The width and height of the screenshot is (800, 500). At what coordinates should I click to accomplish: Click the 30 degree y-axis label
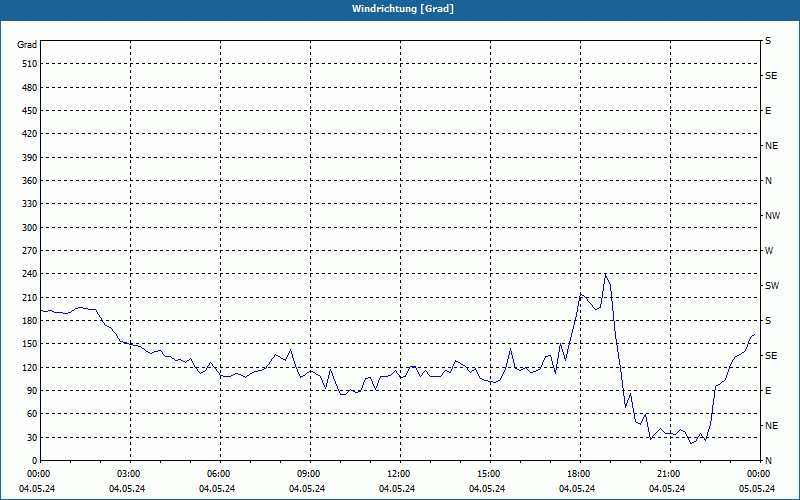coord(32,437)
